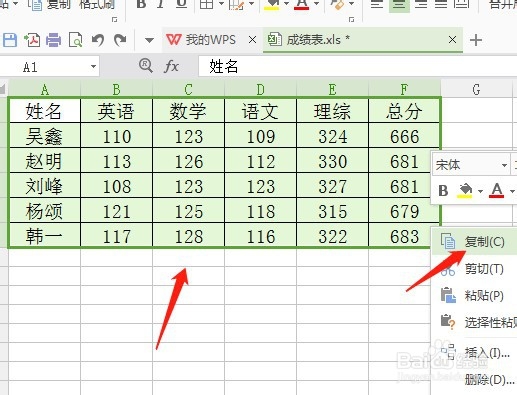Apply yellow fill from mini toolbar
The width and height of the screenshot is (517, 395).
coord(464,191)
